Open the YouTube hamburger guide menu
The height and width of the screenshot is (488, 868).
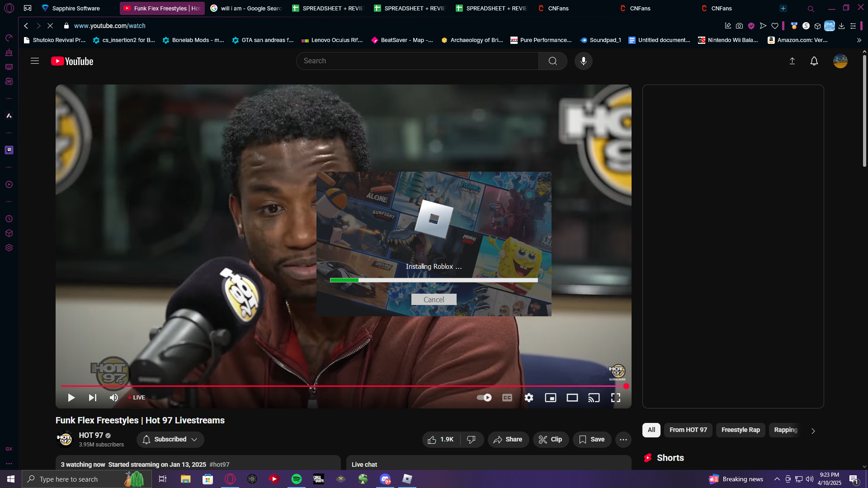pos(35,61)
